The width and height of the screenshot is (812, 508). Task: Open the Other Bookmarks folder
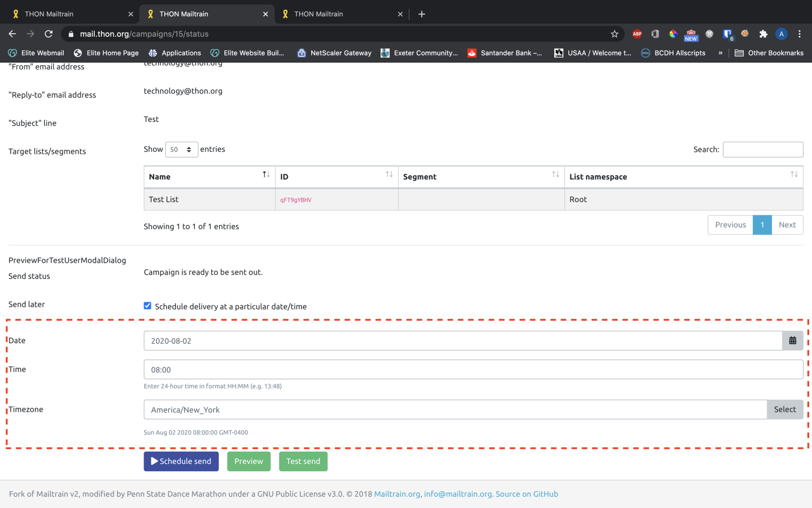tap(769, 53)
